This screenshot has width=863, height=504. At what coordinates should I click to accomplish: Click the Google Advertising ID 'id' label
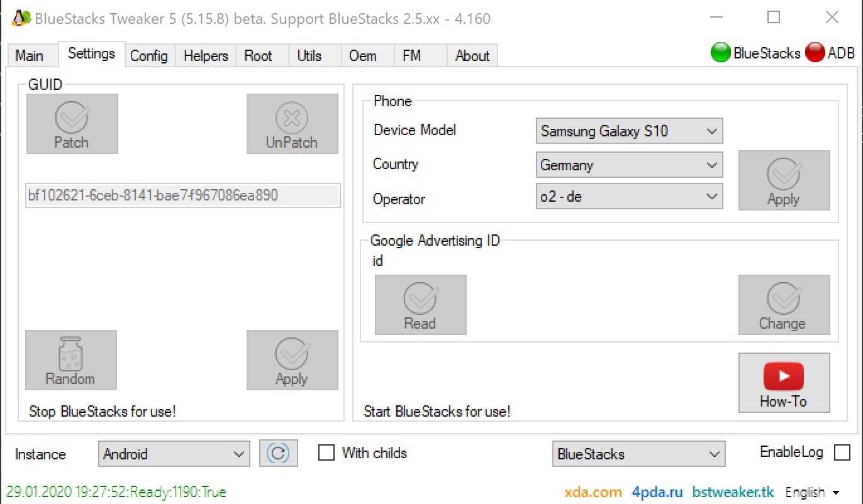[x=378, y=261]
